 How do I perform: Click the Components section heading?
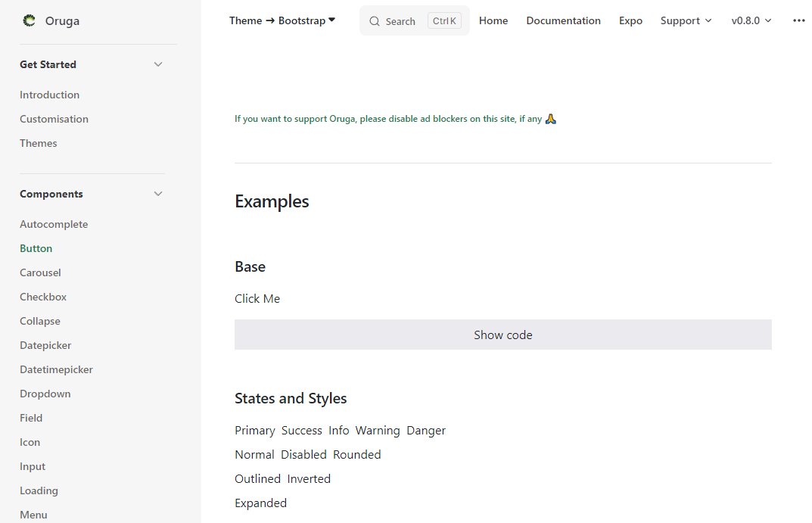coord(51,194)
